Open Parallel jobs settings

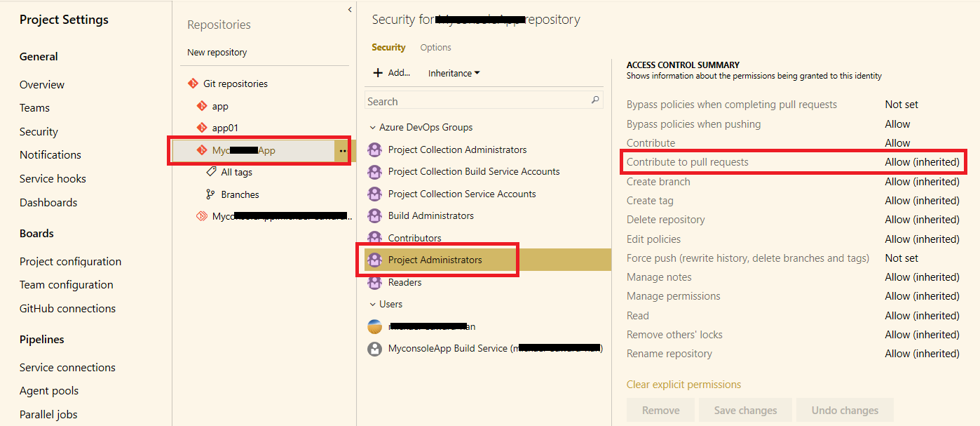48,415
